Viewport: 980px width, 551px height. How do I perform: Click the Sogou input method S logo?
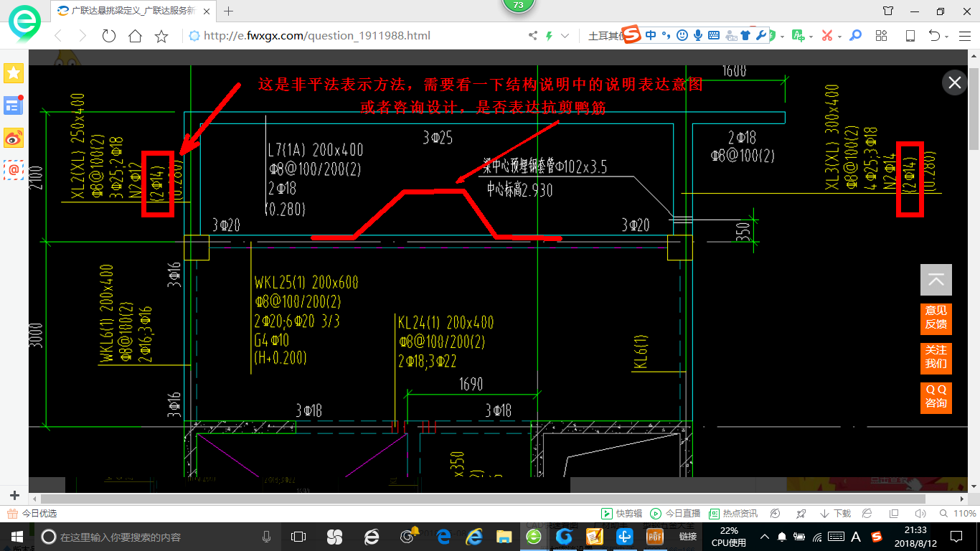point(631,34)
